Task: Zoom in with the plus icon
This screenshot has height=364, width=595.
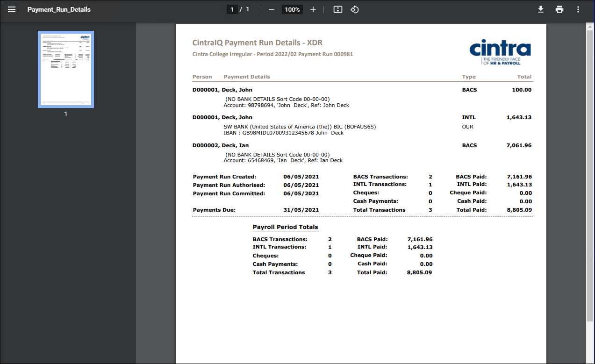Action: pyautogui.click(x=313, y=9)
